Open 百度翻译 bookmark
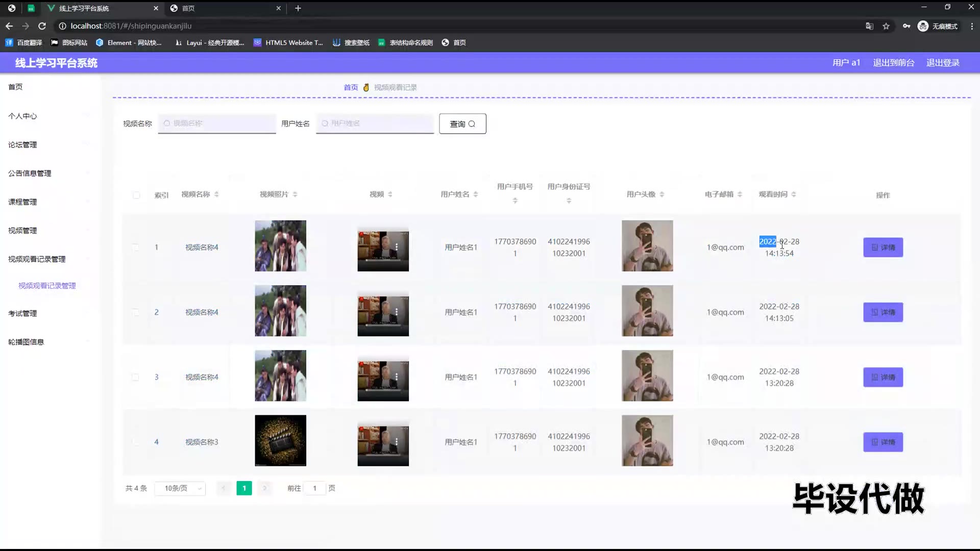Image resolution: width=980 pixels, height=551 pixels. click(x=24, y=43)
